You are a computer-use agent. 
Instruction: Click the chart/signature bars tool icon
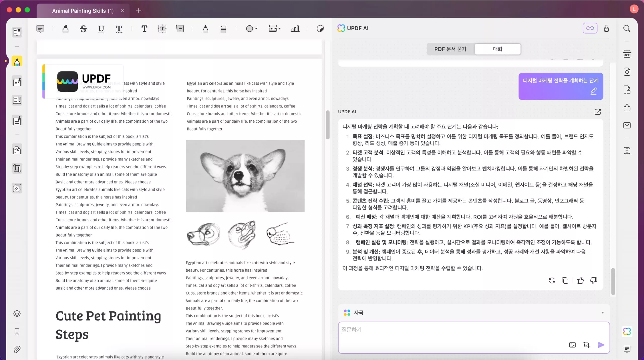click(295, 29)
